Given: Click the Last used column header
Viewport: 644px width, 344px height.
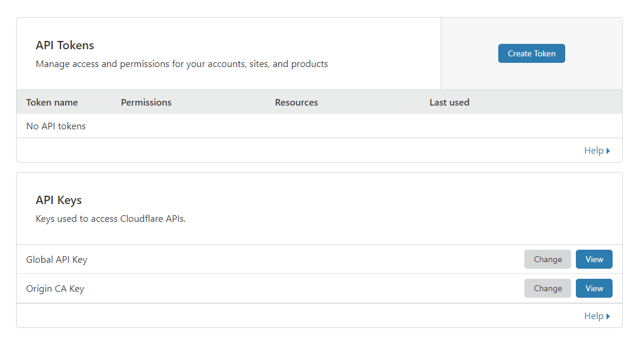Looking at the screenshot, I should (x=449, y=102).
